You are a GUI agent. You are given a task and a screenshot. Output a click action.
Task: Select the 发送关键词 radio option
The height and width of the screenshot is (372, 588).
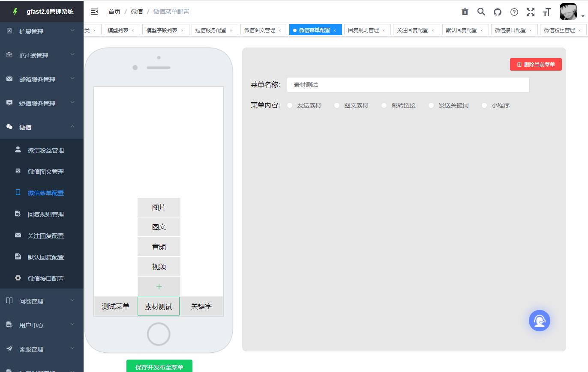tap(431, 105)
